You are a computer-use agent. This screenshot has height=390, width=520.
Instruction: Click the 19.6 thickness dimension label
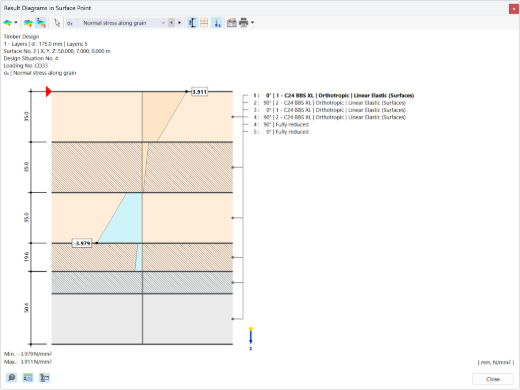(x=26, y=257)
